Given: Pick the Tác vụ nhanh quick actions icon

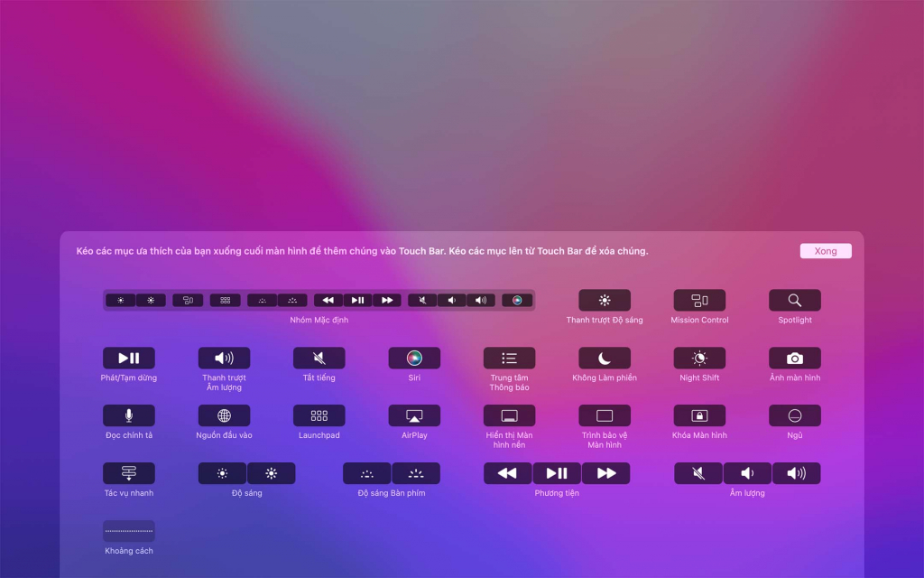Looking at the screenshot, I should [128, 473].
